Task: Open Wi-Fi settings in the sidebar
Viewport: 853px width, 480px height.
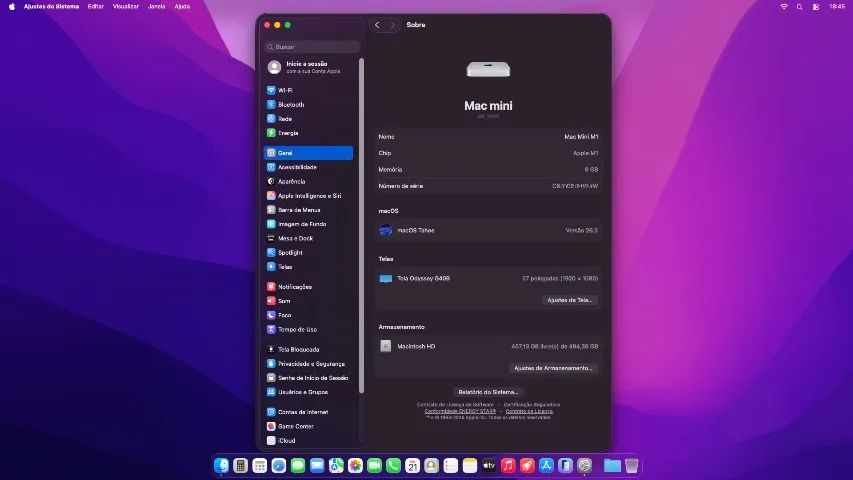Action: [308, 90]
